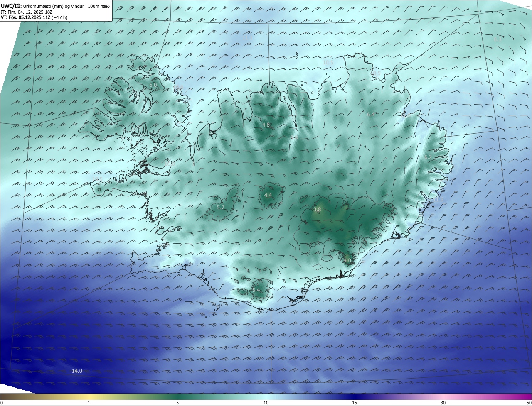The image size is (532, 406).
Task: Click the 6.0 value over the Westfjords
Action: tap(153, 85)
